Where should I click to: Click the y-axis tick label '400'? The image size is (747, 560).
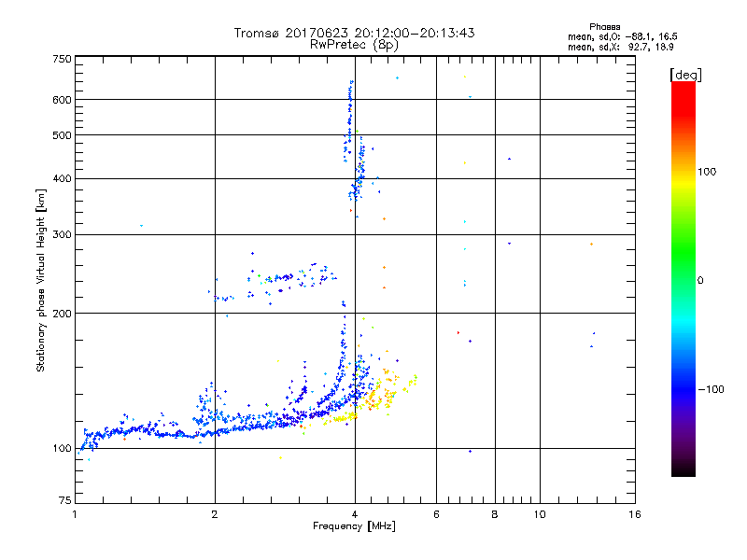[63, 179]
